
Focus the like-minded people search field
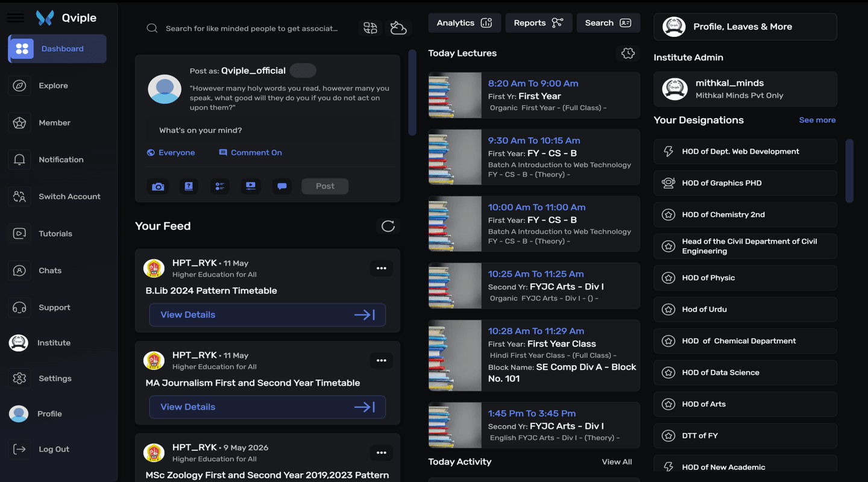pyautogui.click(x=252, y=28)
